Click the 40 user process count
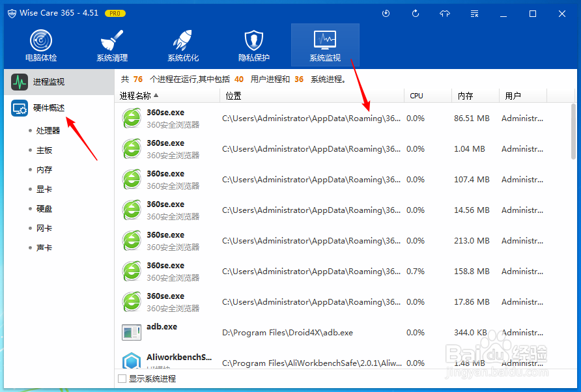The width and height of the screenshot is (581, 392). click(x=239, y=79)
